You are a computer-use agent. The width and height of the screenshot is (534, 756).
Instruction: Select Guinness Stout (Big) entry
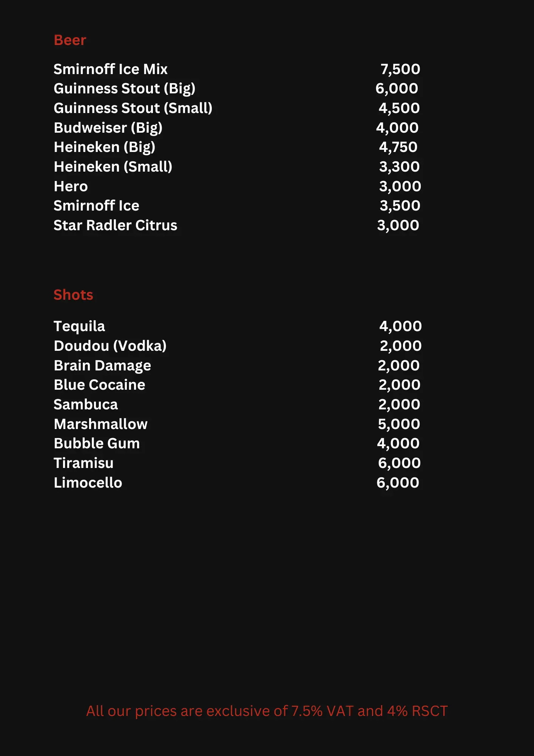coord(124,88)
